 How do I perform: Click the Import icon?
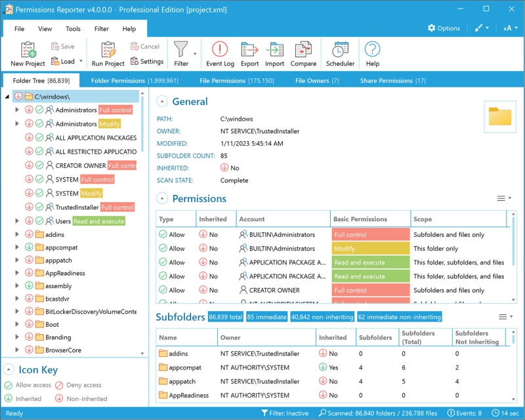pyautogui.click(x=274, y=50)
